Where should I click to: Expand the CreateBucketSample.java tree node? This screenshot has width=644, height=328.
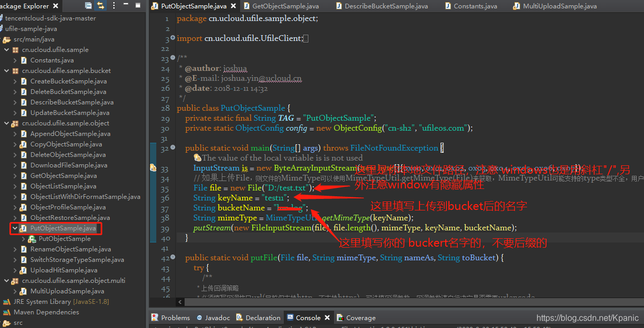click(15, 81)
